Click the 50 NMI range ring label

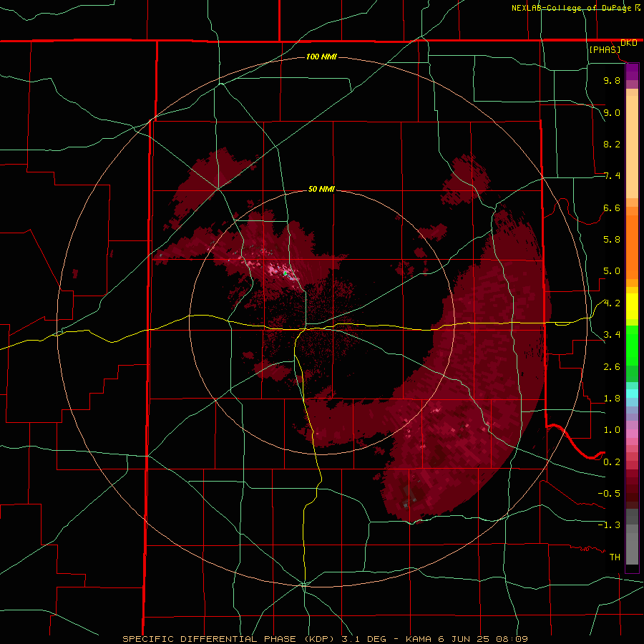(321, 190)
